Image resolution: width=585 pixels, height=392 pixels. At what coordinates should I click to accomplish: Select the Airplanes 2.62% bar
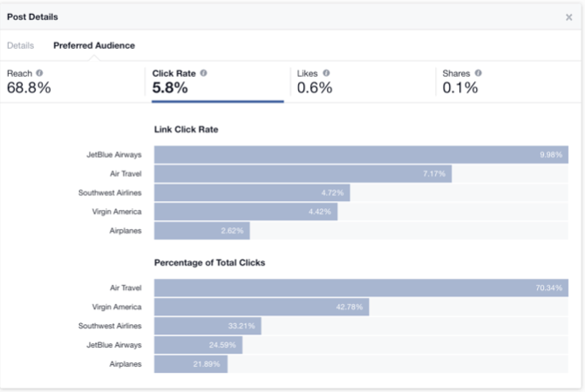202,231
